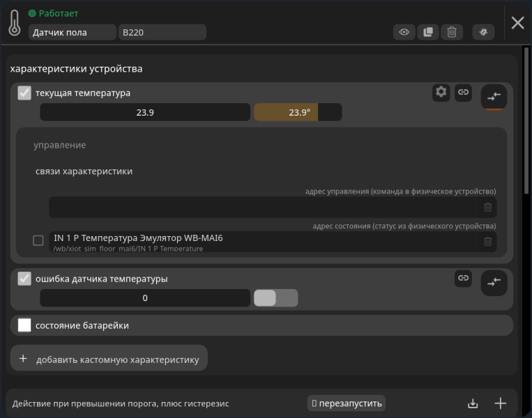Uncheck the текущая температура checkbox

click(x=24, y=93)
